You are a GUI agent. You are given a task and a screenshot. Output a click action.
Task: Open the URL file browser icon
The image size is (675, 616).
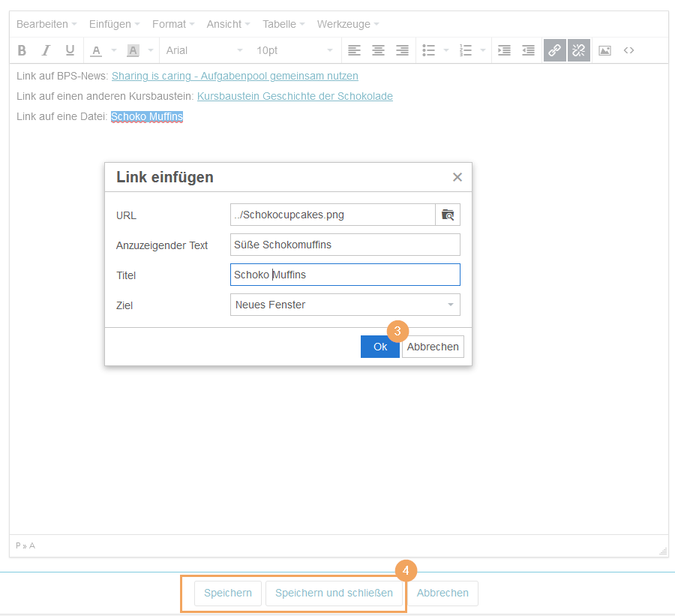[x=448, y=215]
